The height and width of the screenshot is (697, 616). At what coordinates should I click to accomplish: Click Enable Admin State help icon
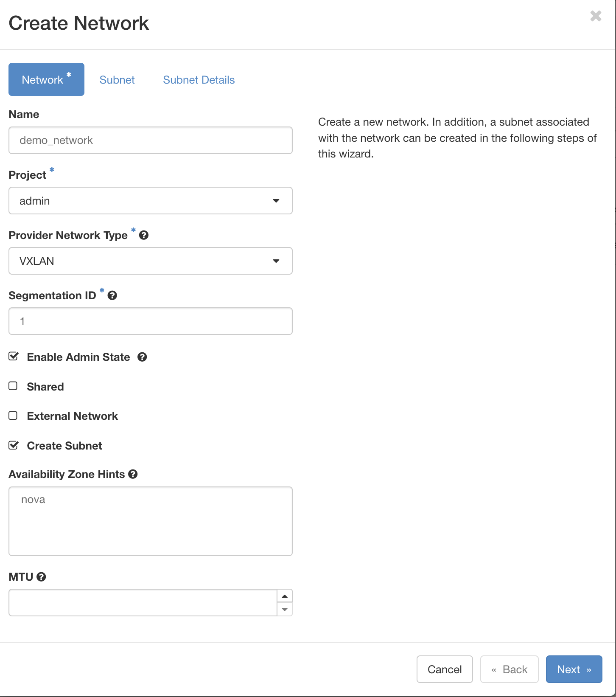pyautogui.click(x=142, y=357)
